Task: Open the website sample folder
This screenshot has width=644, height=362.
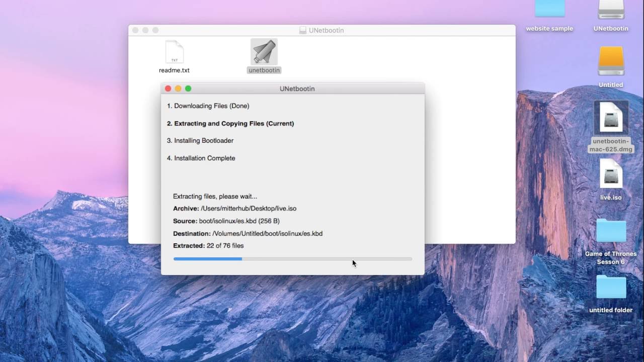Action: [549, 9]
